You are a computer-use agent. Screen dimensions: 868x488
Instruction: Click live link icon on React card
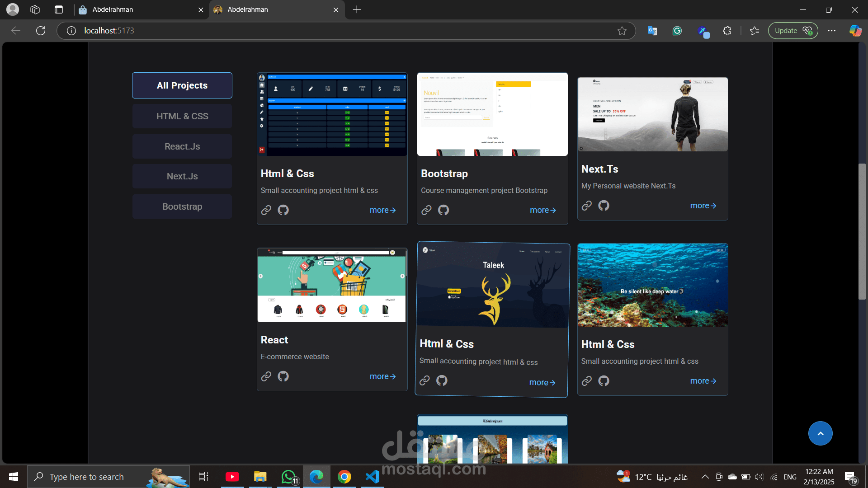[x=266, y=376]
